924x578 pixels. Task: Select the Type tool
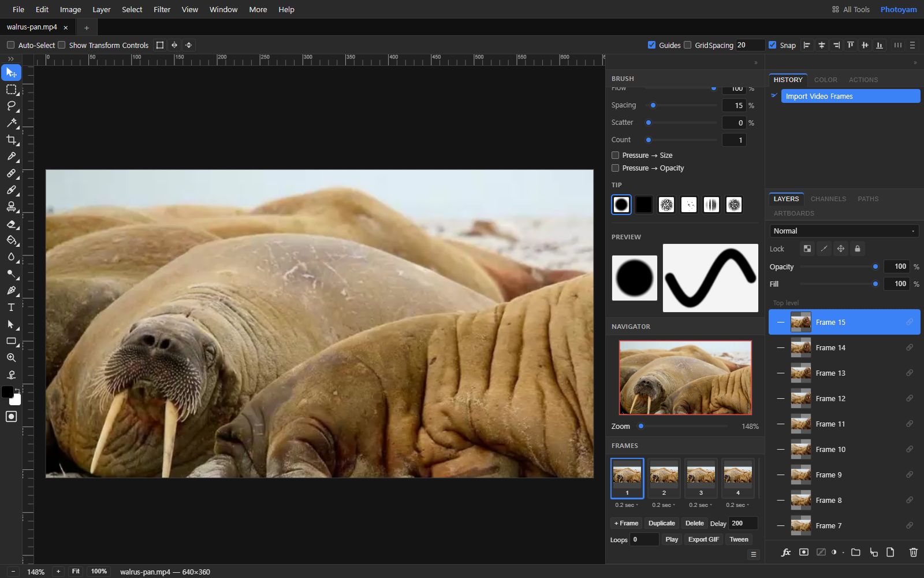pos(11,307)
